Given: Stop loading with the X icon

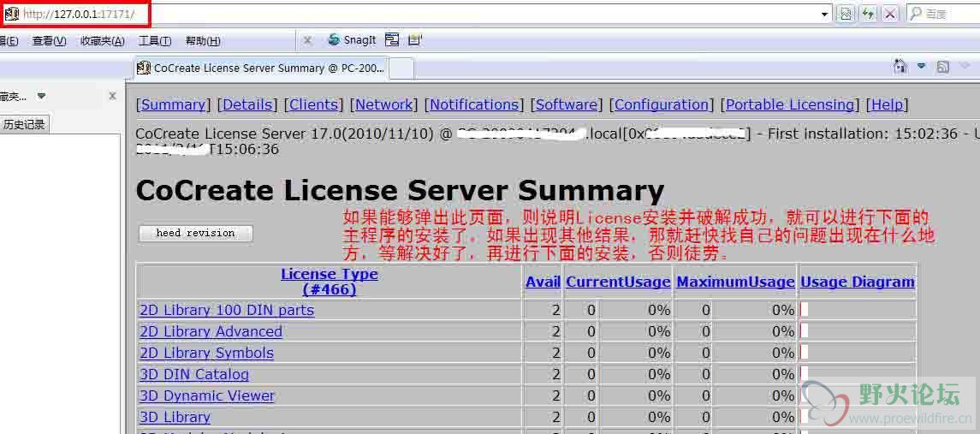Looking at the screenshot, I should (890, 14).
